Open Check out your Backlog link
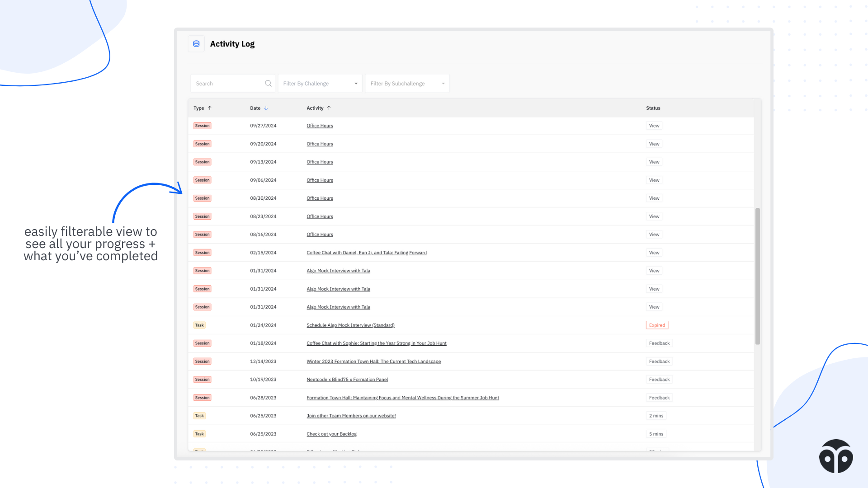This screenshot has width=868, height=488. (331, 434)
